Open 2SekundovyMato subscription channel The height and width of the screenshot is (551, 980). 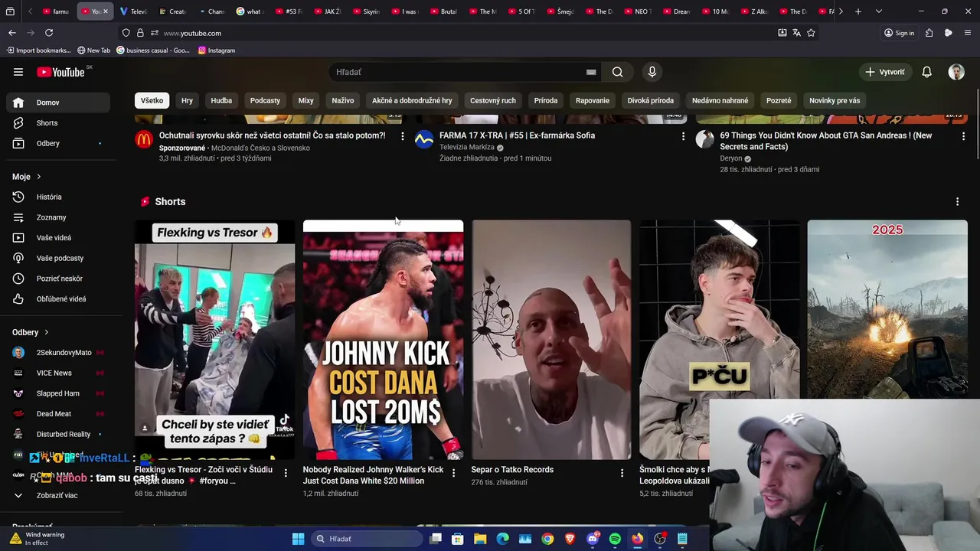tap(58, 353)
